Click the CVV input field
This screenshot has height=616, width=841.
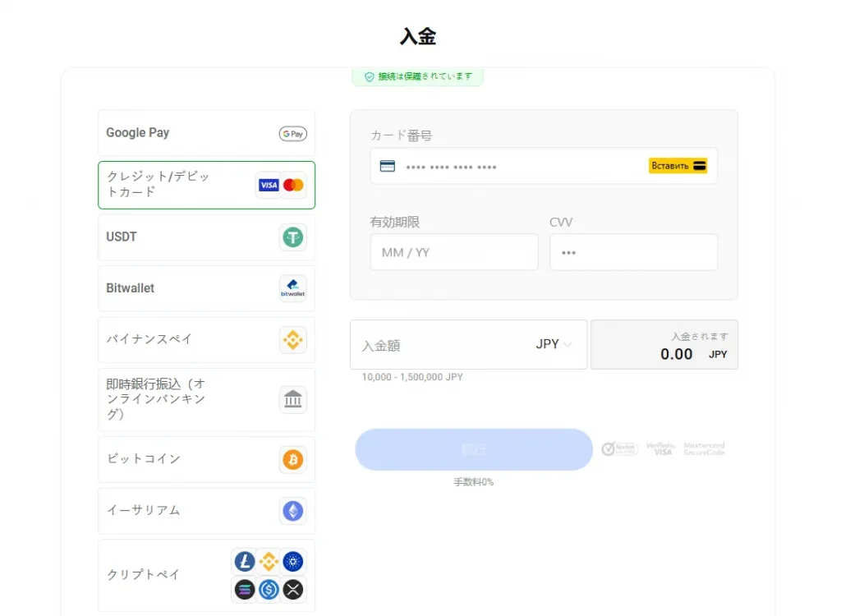pyautogui.click(x=633, y=252)
